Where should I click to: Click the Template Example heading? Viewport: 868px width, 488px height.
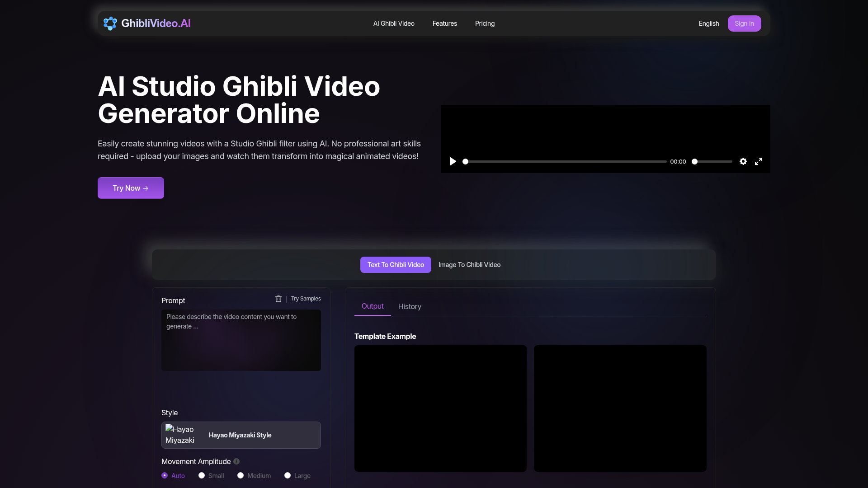point(385,336)
